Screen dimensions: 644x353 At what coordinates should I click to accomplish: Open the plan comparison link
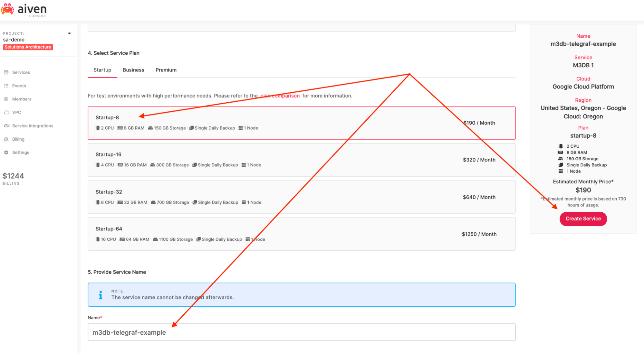[x=280, y=96]
